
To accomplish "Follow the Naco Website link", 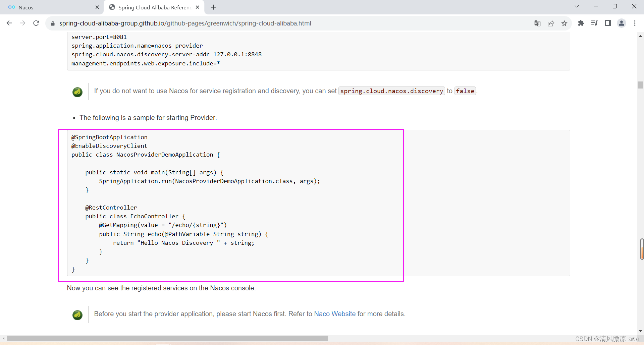I will 335,314.
